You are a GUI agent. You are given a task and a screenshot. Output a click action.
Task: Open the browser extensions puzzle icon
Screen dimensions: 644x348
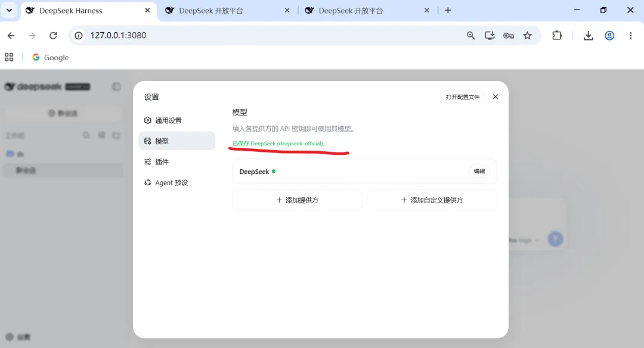557,35
